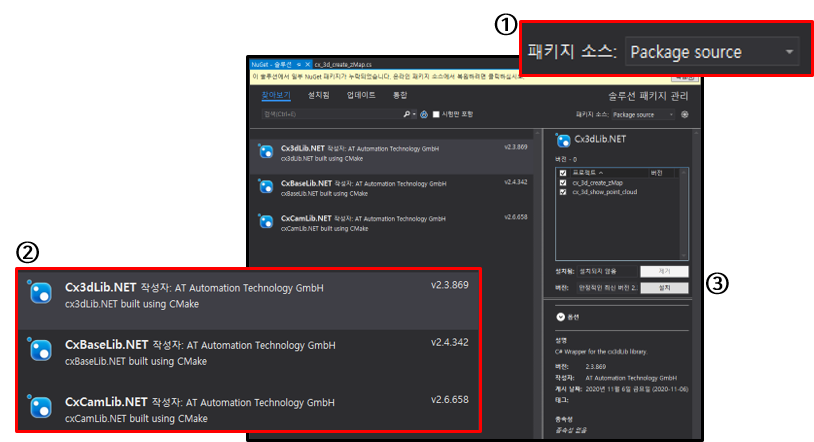This screenshot has width=814, height=442.
Task: Toggle the cx_3d_create_zMap project checkbox
Action: 563,183
